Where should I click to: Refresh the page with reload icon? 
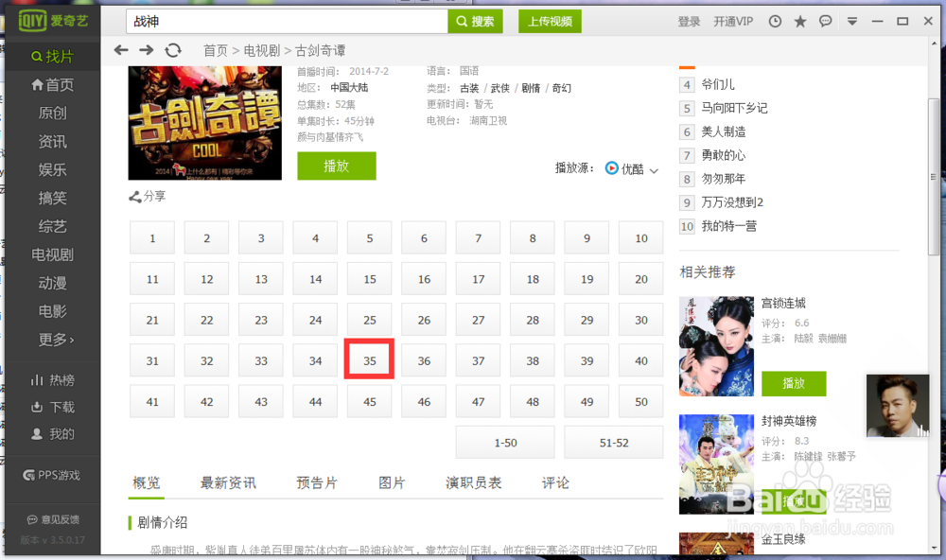173,50
